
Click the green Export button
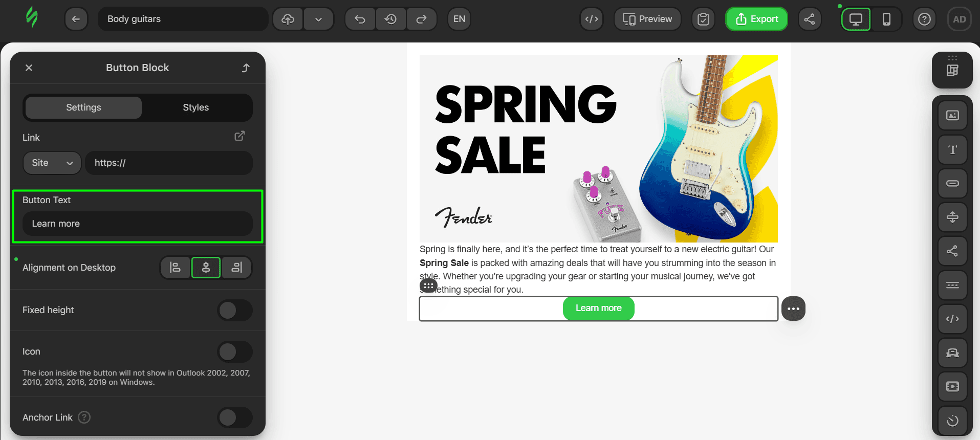coord(756,19)
